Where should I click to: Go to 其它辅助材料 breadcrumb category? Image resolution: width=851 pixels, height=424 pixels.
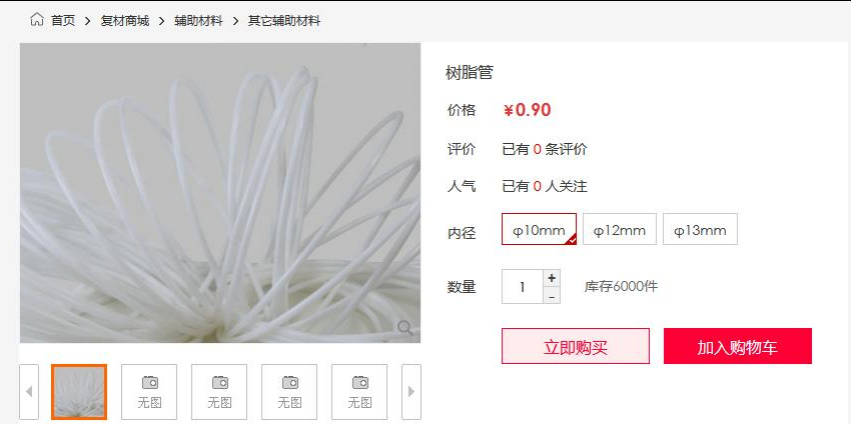284,21
